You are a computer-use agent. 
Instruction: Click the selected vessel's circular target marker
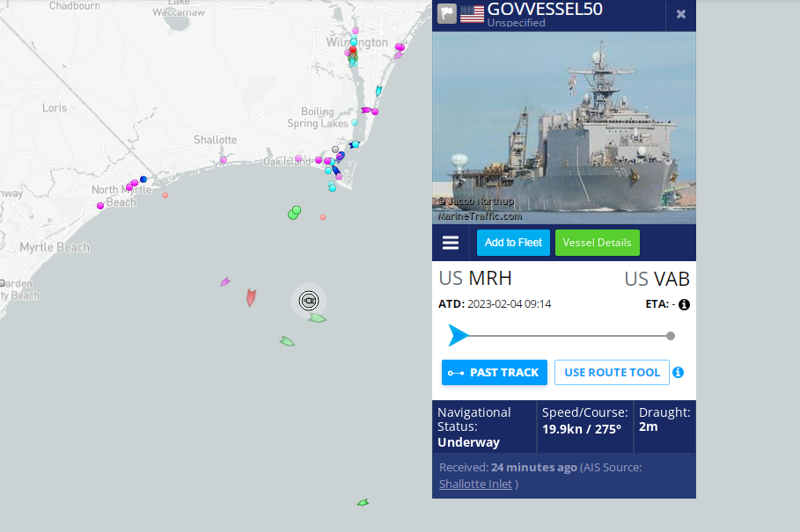coord(309,301)
